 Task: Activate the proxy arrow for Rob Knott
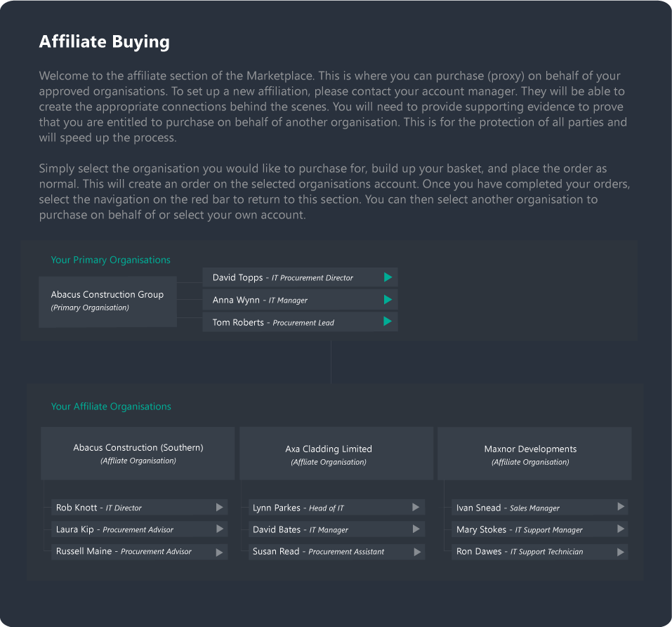[219, 507]
